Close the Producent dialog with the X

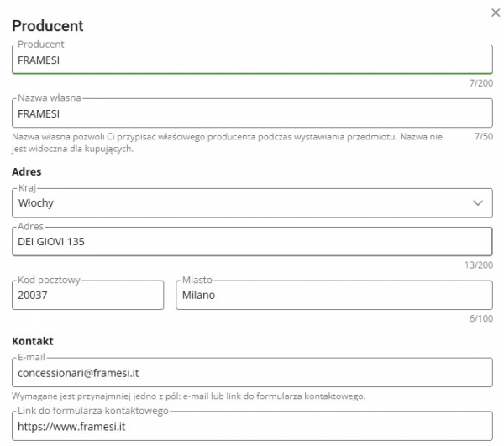click(x=493, y=11)
